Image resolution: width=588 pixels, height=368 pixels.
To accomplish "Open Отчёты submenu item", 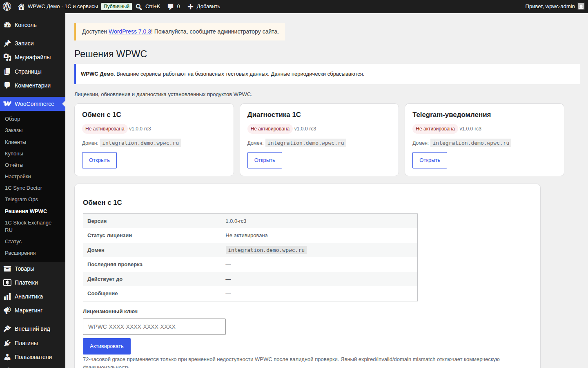I will 33,165.
